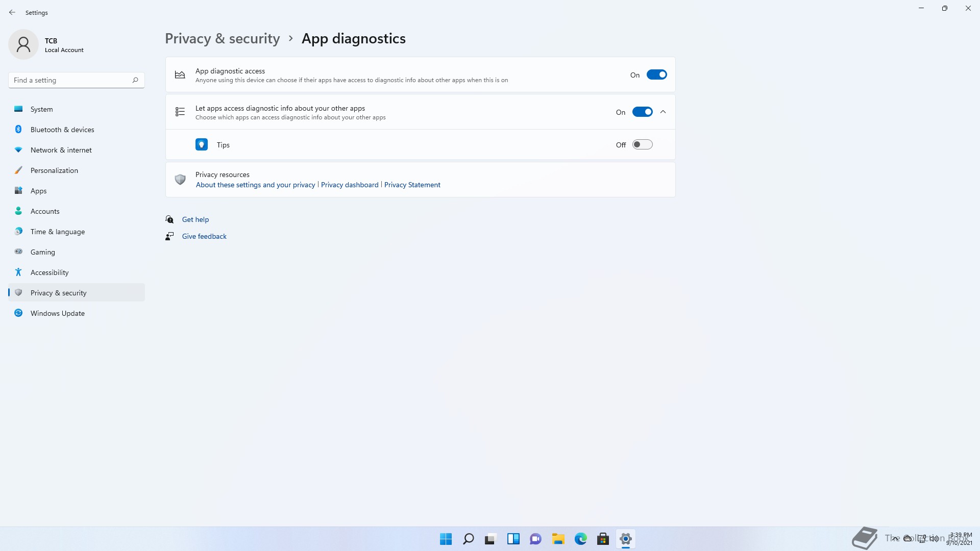Image resolution: width=980 pixels, height=551 pixels.
Task: Click the Tips app icon
Action: (x=202, y=144)
